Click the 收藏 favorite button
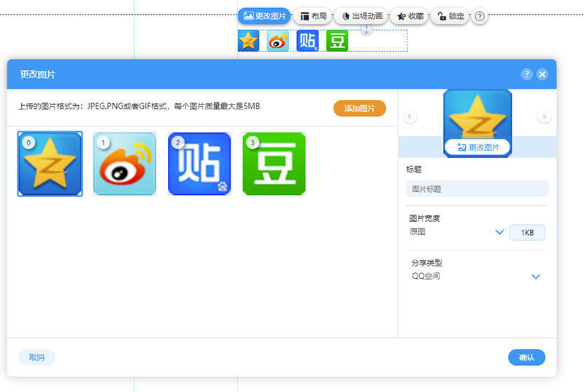 [410, 16]
